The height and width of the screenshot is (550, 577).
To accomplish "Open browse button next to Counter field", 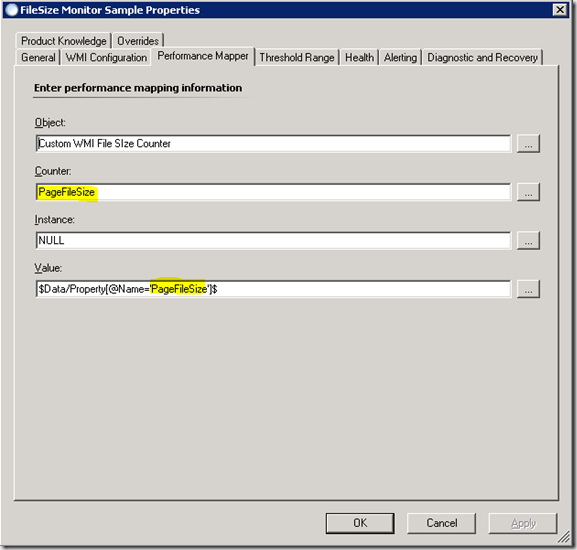I will [x=528, y=192].
